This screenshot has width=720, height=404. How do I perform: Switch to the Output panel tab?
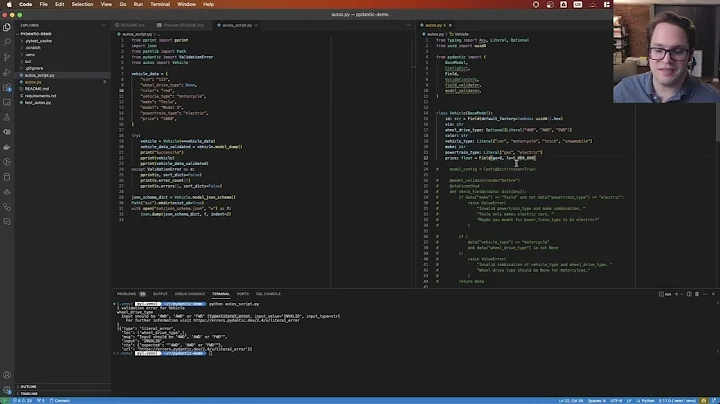click(x=160, y=294)
